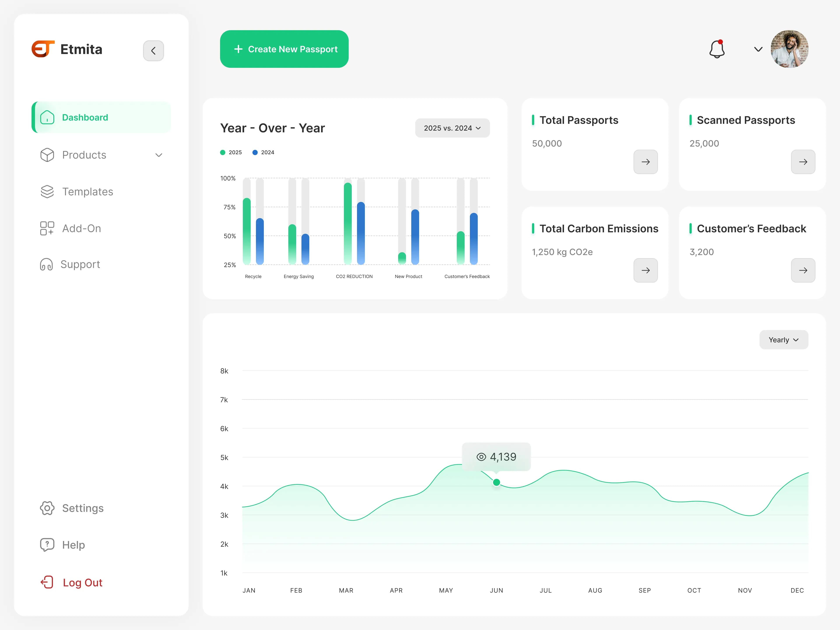Open Scanned Passports arrow button
Image resolution: width=840 pixels, height=630 pixels.
pyautogui.click(x=803, y=162)
